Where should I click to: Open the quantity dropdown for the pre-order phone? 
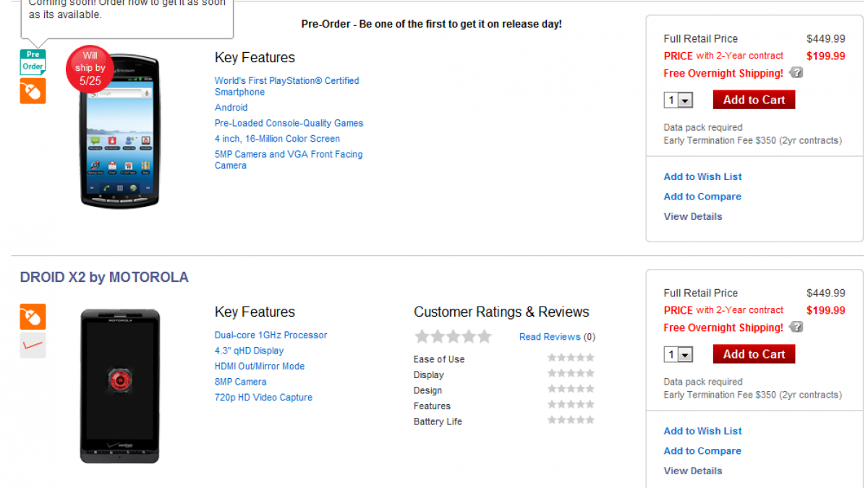pos(678,100)
